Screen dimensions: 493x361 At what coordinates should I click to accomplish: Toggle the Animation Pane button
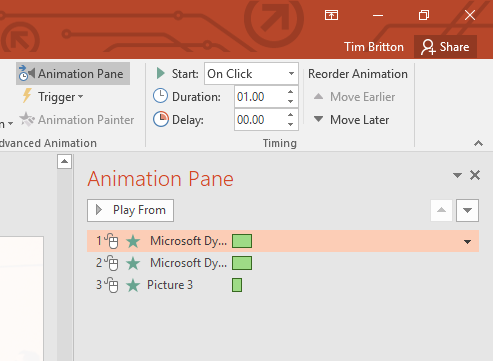pyautogui.click(x=73, y=74)
